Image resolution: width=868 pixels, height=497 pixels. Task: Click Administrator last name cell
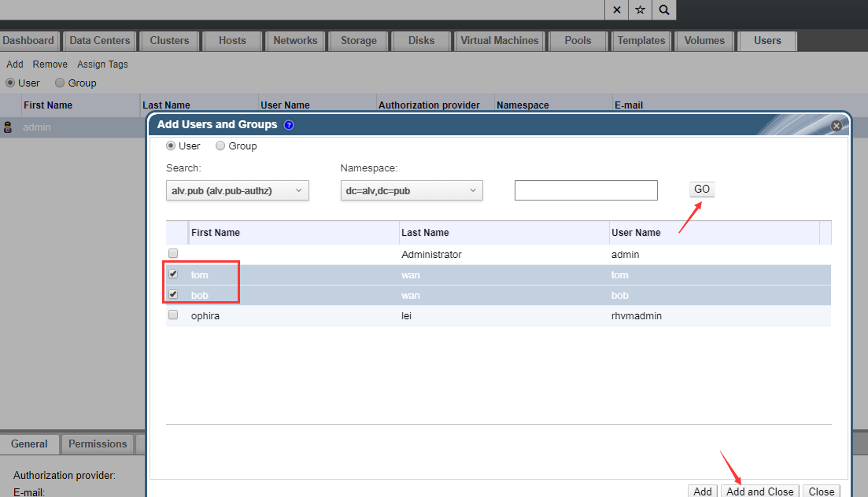pos(431,255)
